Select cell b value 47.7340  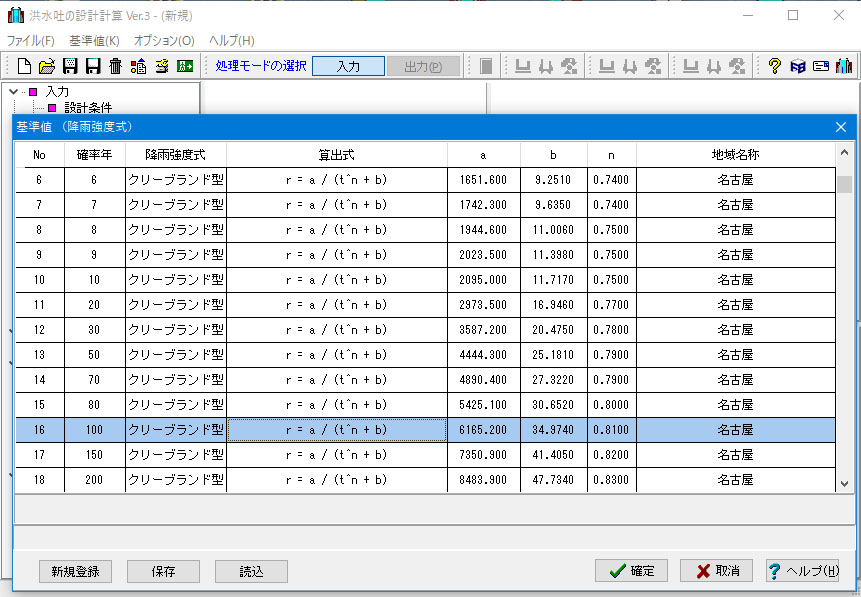pyautogui.click(x=553, y=479)
